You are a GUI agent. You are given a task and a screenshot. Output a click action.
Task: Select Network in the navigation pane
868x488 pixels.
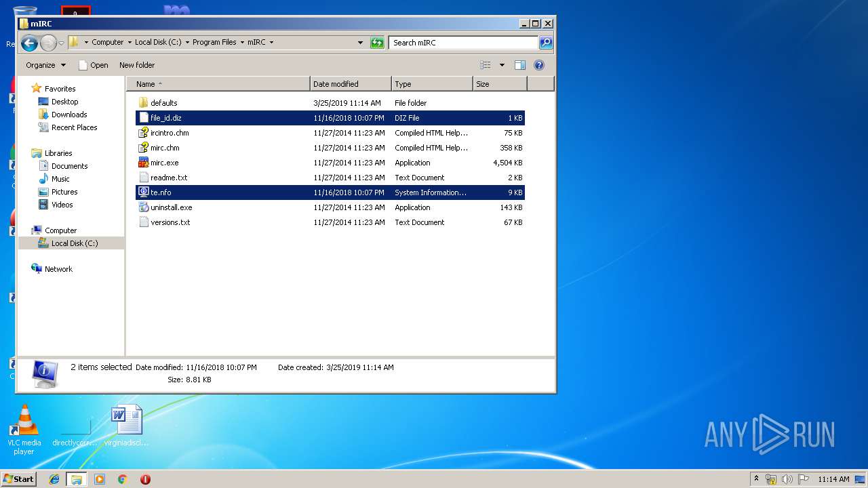pos(58,269)
